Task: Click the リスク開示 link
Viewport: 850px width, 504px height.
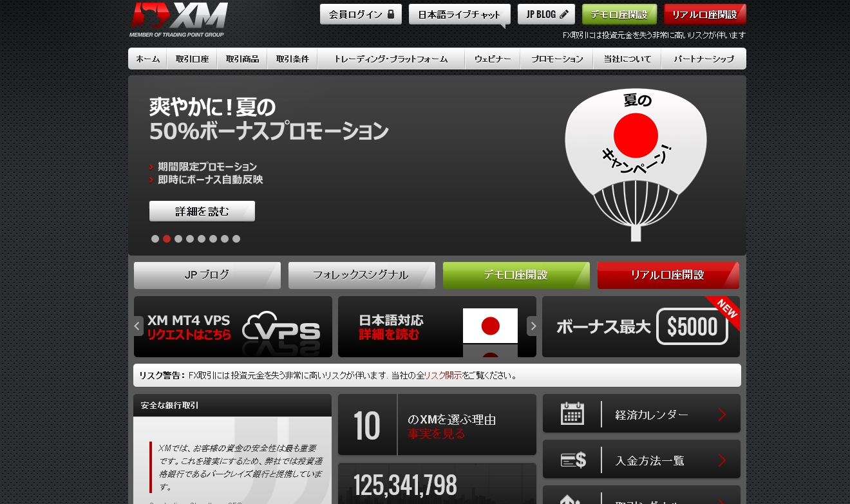Action: [442, 375]
